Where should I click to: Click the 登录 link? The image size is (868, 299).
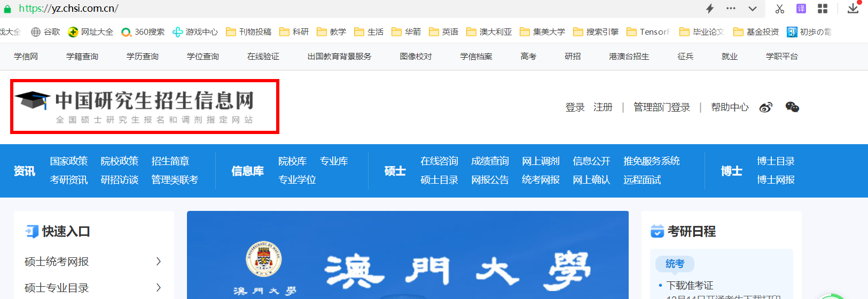575,107
